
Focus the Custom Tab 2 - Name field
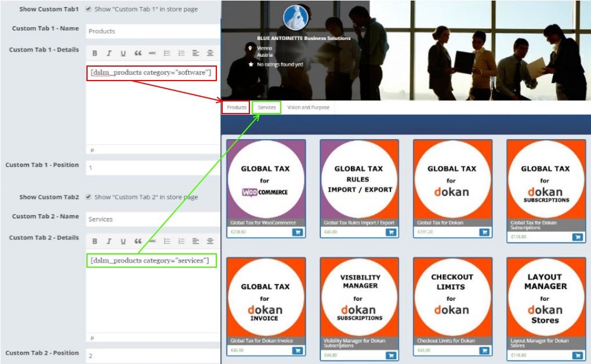click(153, 219)
